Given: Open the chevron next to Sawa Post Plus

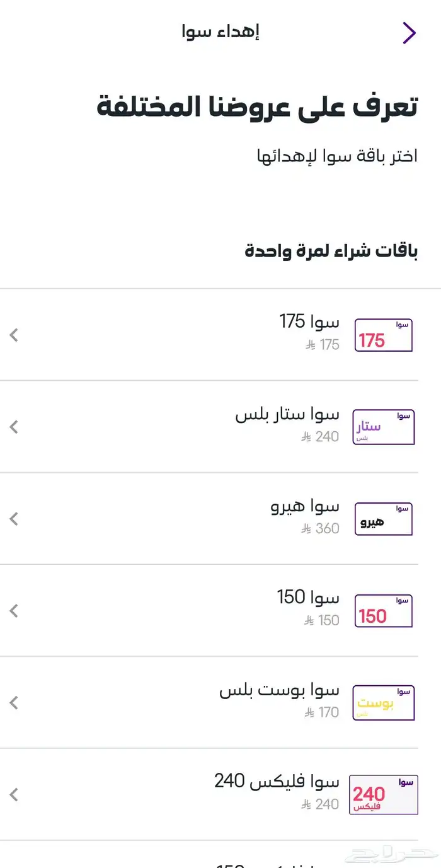Looking at the screenshot, I should point(13,702).
